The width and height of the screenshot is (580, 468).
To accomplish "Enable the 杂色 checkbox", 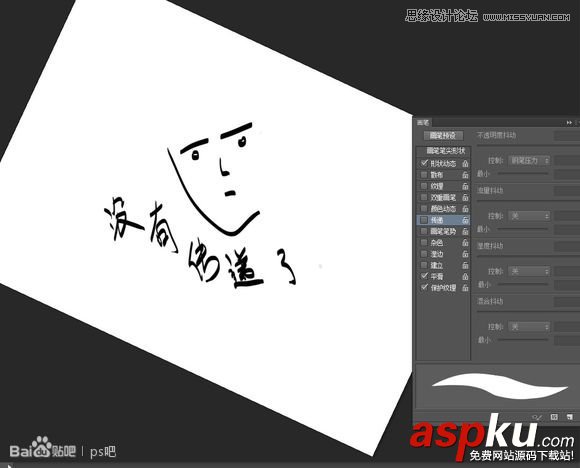I will click(424, 242).
